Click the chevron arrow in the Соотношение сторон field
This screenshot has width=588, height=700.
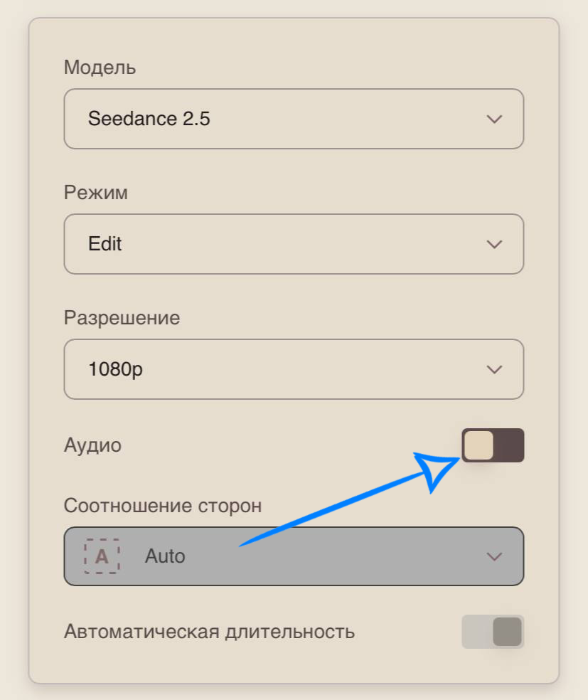(x=494, y=557)
